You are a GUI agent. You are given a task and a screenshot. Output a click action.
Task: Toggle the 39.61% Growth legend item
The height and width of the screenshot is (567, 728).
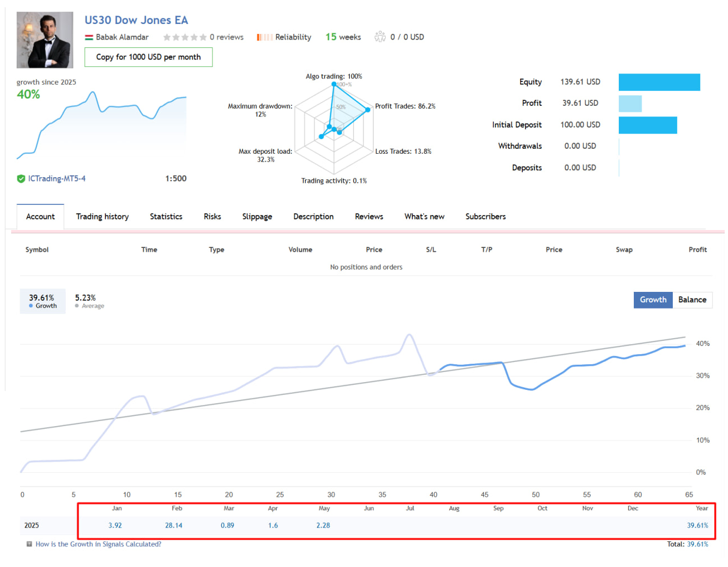(x=42, y=301)
